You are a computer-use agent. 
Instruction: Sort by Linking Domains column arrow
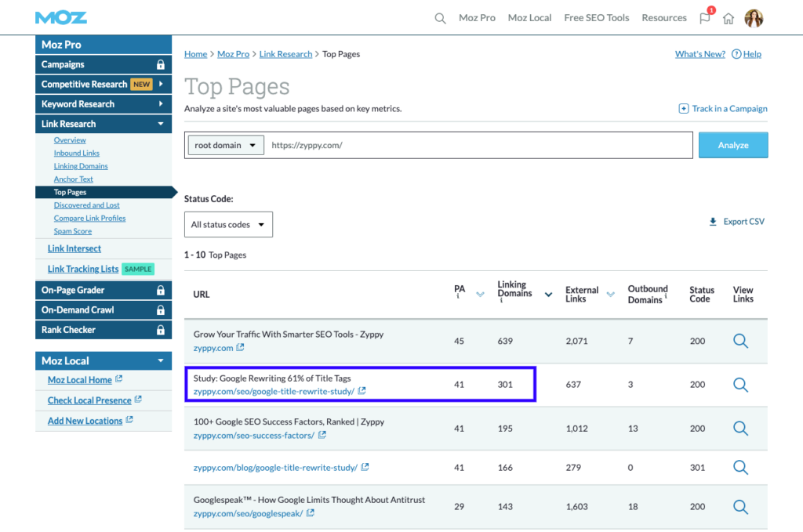(548, 294)
